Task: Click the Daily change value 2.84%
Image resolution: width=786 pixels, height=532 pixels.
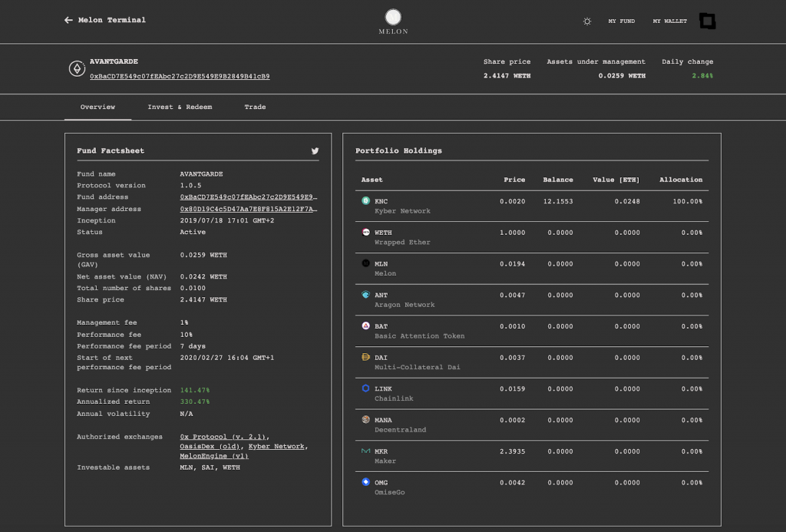Action: click(x=702, y=76)
